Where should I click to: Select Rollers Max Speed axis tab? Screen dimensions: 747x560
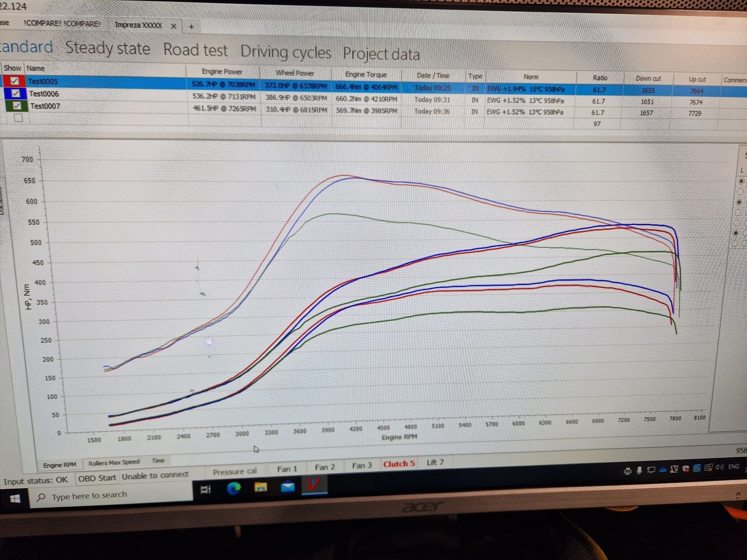pyautogui.click(x=114, y=462)
